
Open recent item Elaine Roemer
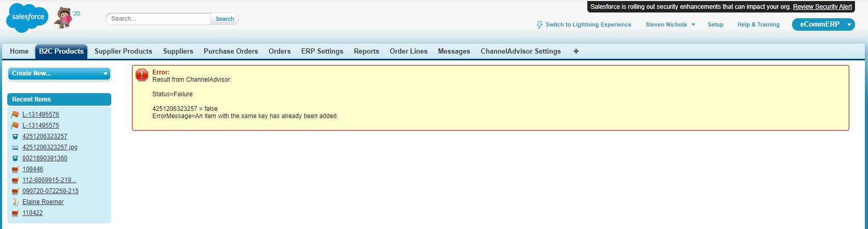click(x=43, y=202)
